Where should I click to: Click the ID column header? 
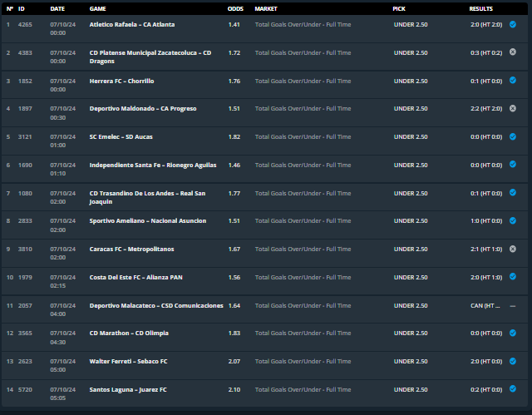(x=22, y=9)
